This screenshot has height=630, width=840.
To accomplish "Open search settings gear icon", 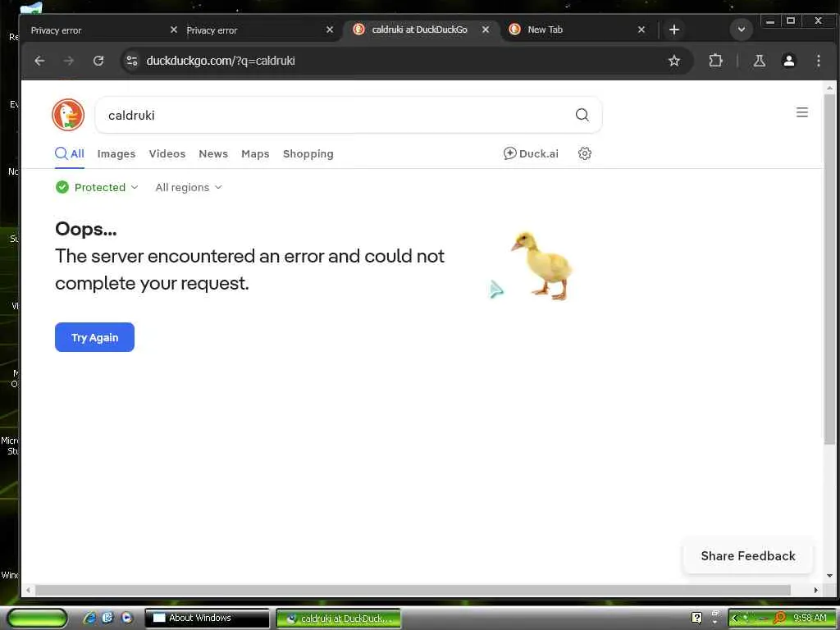I will tap(584, 153).
